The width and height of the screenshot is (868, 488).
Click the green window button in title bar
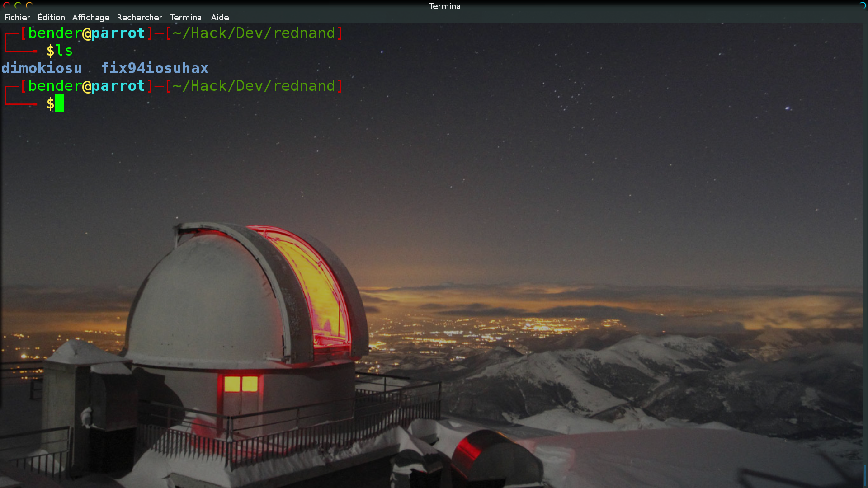click(18, 5)
